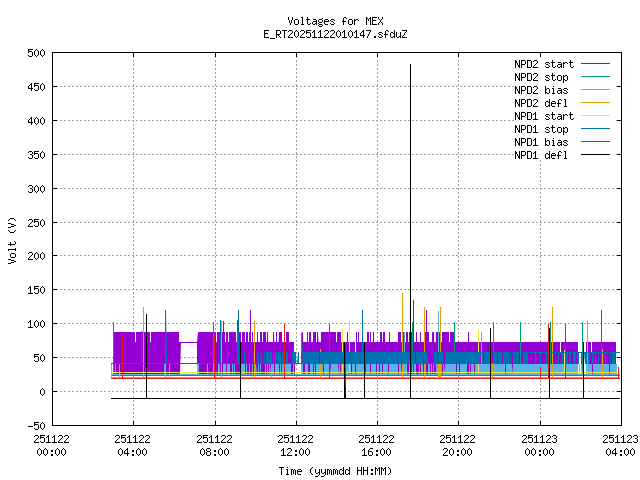The image size is (640, 480).
Task: Click the 251122 16:00 x-axis tick label
Action: tap(377, 444)
